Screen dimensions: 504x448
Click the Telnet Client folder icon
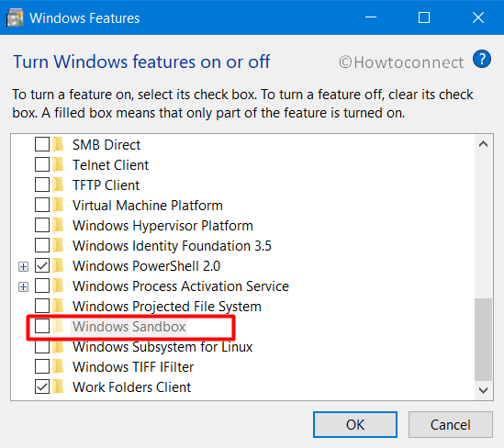(58, 164)
